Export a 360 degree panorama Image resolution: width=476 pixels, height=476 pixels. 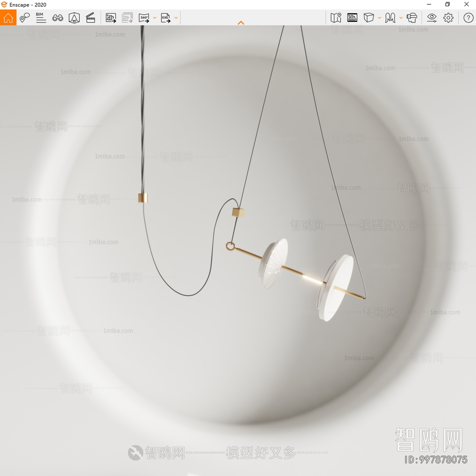[x=144, y=18]
